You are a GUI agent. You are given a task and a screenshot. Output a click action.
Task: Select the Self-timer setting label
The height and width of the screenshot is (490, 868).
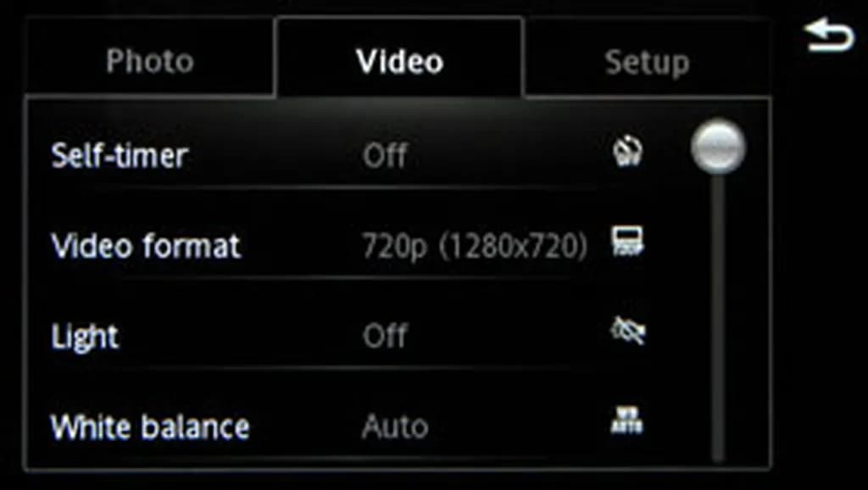[x=119, y=156]
